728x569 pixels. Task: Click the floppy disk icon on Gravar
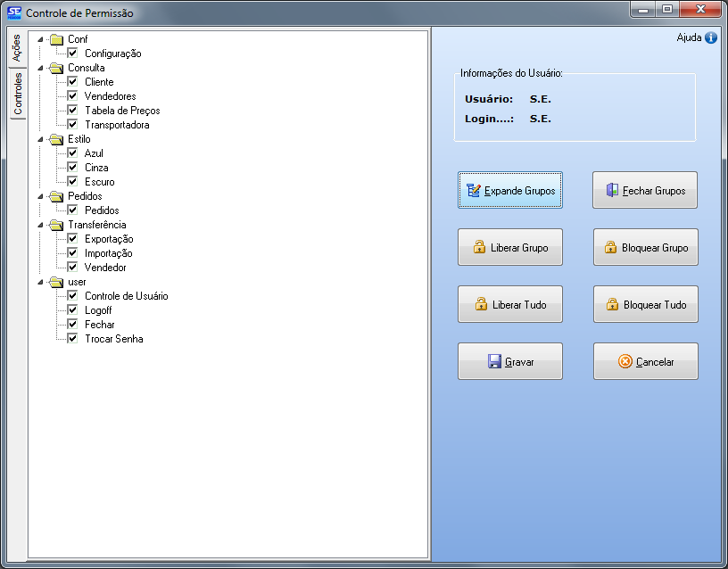[x=494, y=361]
